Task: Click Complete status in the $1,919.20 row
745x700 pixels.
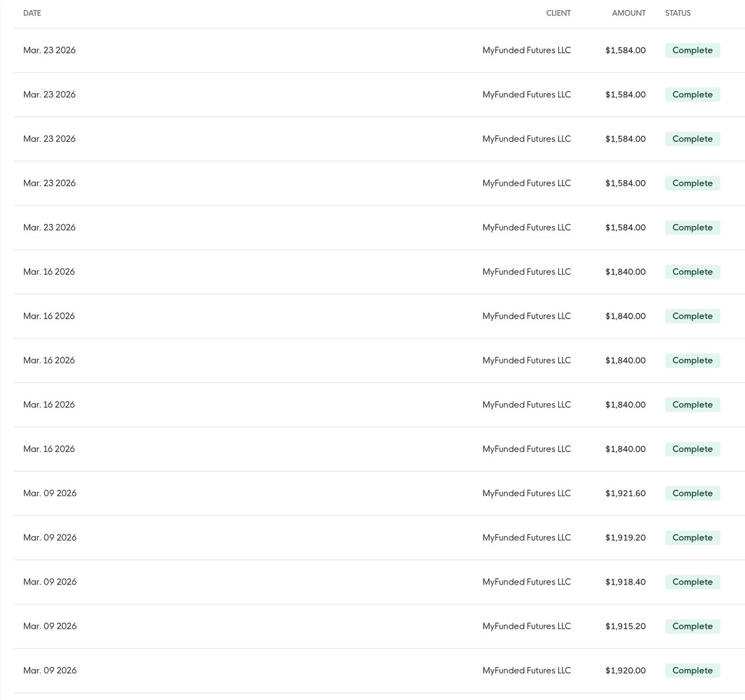Action: click(692, 537)
